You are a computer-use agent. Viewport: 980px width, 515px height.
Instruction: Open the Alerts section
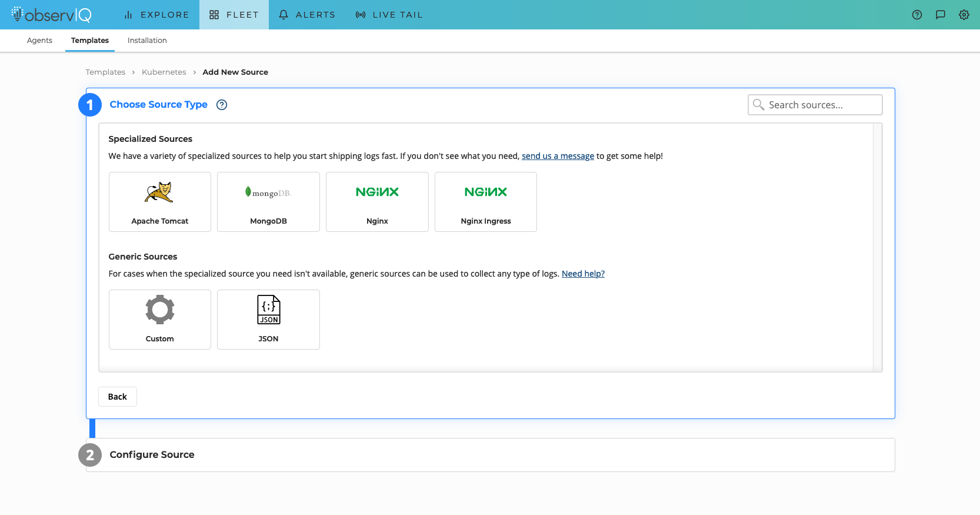coord(307,15)
